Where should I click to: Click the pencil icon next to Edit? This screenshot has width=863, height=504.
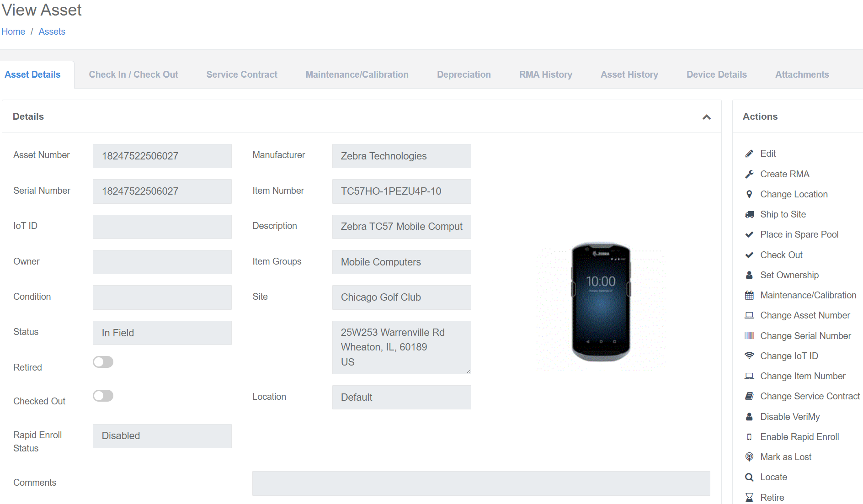749,154
